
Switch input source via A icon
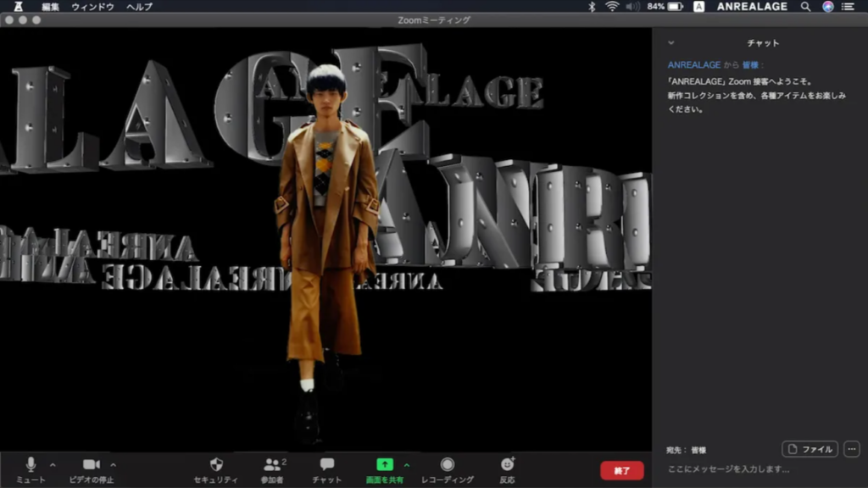pyautogui.click(x=698, y=7)
